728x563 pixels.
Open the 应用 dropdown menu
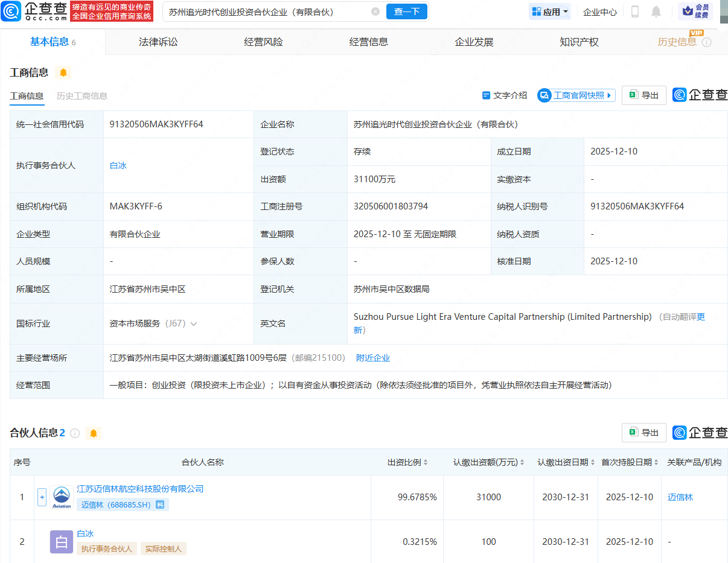coord(549,11)
